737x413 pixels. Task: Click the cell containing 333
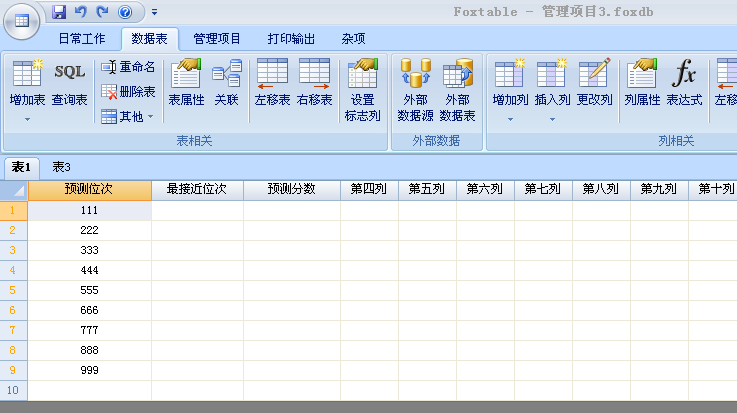click(89, 250)
